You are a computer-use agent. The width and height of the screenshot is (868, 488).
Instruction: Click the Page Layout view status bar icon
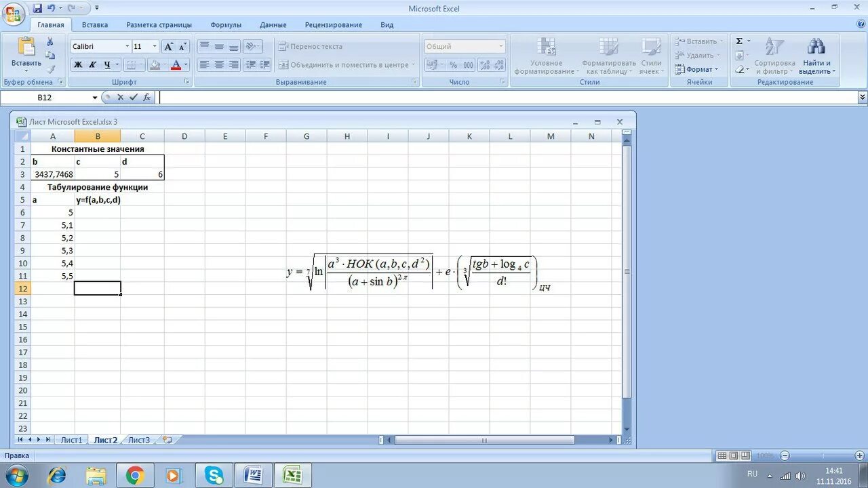tap(734, 455)
